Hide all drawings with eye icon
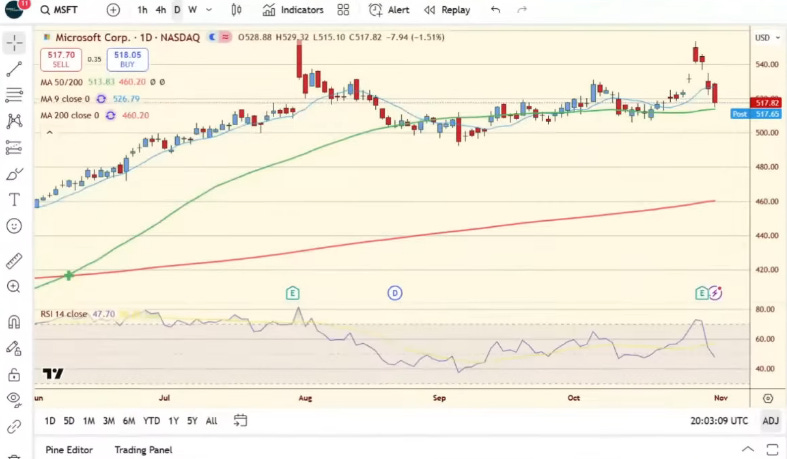 point(14,398)
